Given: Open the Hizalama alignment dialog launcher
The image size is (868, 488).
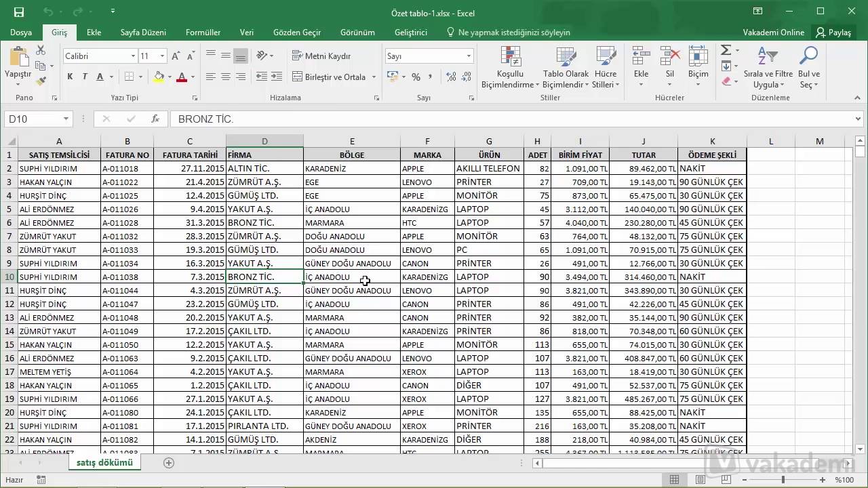Looking at the screenshot, I should (x=376, y=98).
